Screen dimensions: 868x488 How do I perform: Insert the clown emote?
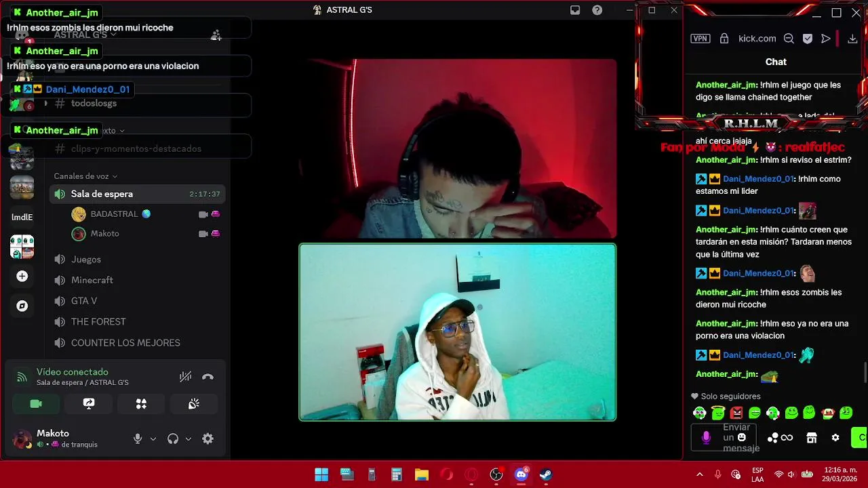827,413
